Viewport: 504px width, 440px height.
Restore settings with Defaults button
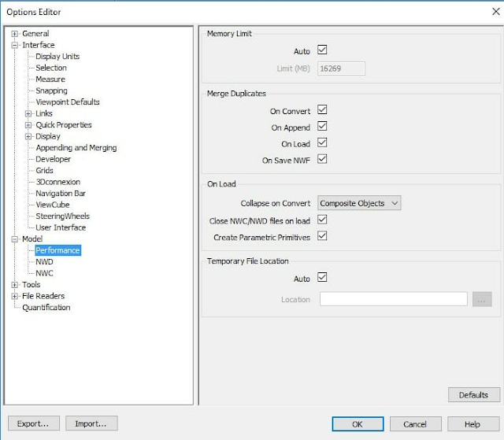[x=474, y=394]
